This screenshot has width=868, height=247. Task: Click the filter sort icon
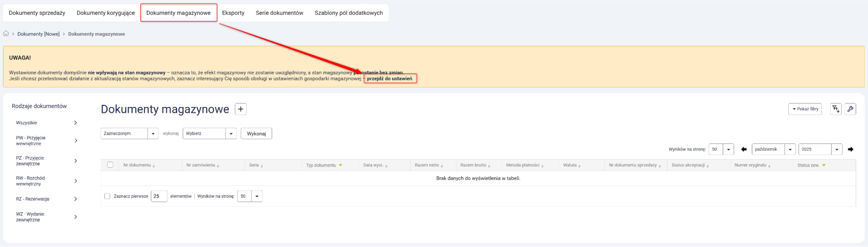(x=835, y=109)
